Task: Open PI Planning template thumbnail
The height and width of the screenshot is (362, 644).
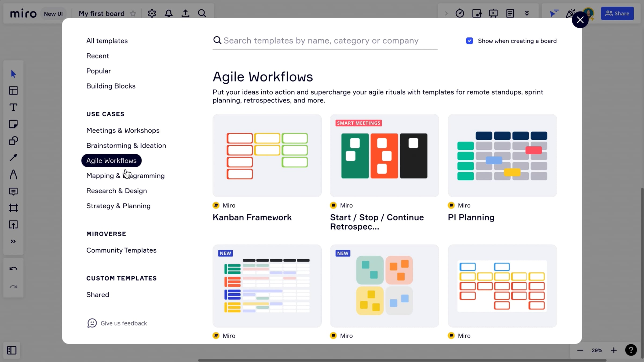Action: (x=502, y=156)
